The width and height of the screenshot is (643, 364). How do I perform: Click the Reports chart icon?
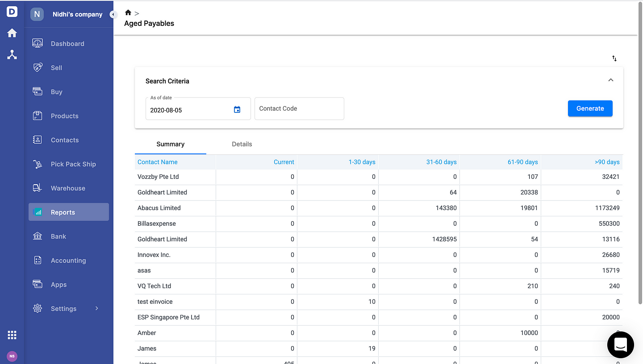click(38, 212)
